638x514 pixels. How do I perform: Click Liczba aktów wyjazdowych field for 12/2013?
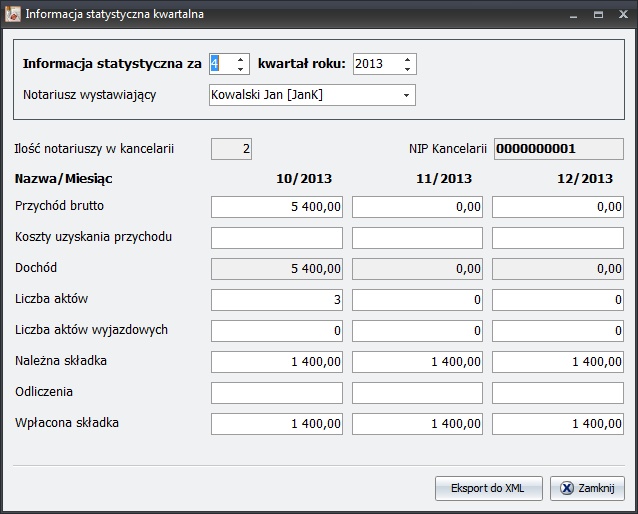click(557, 331)
